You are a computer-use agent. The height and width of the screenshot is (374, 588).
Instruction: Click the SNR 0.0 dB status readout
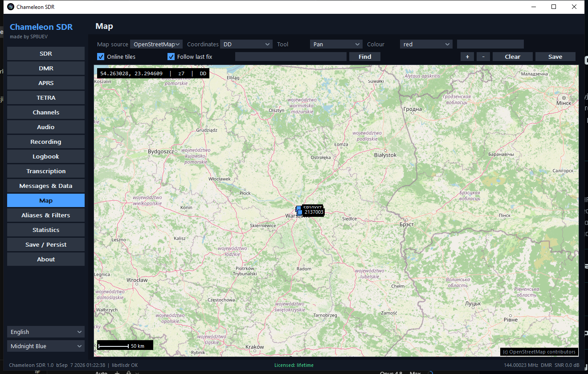coord(567,365)
